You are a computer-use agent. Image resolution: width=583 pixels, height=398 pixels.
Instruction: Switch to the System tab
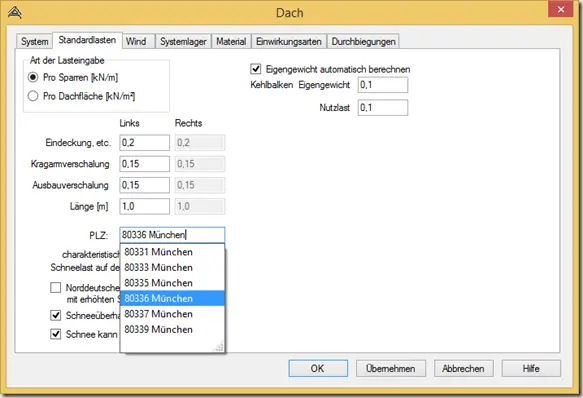[x=35, y=41]
